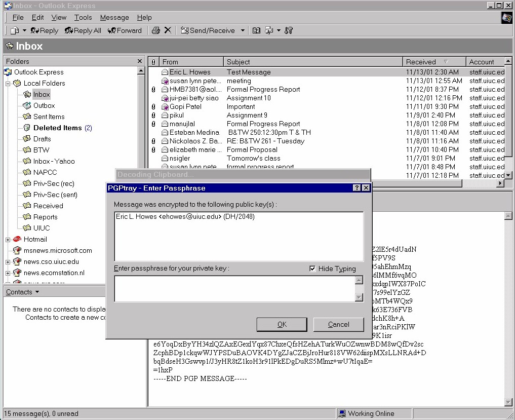Click the folder tree scroll up arrow
The image size is (515, 420).
click(141, 70)
